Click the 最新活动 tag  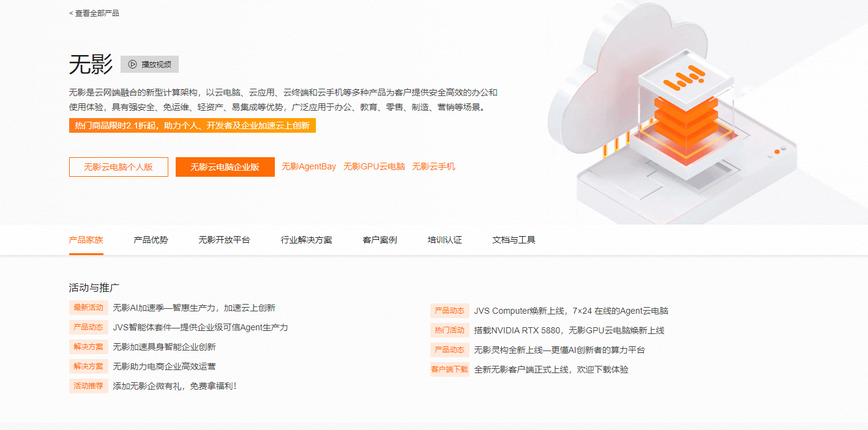[x=89, y=308]
